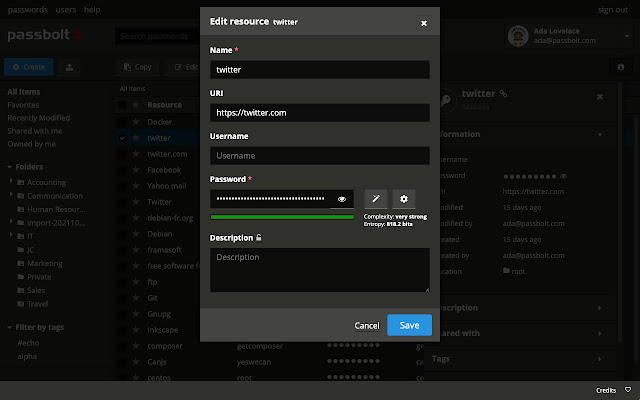The width and height of the screenshot is (640, 400).
Task: Open the help menu
Action: coord(92,8)
